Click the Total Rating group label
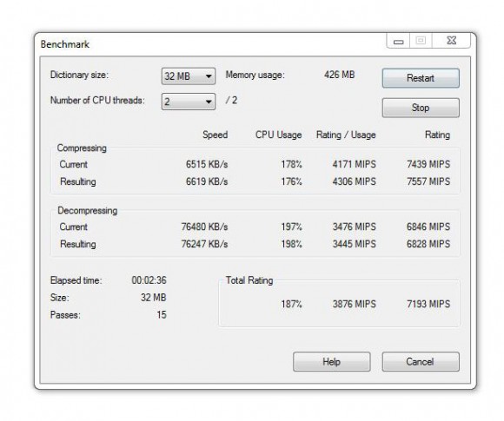 (249, 280)
